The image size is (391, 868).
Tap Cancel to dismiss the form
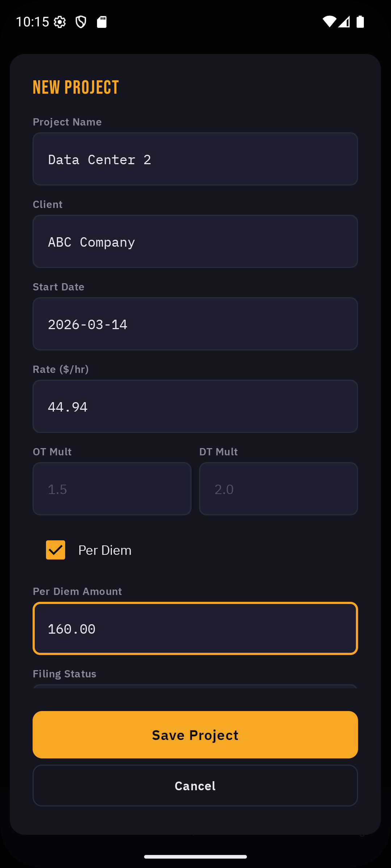pos(195,786)
